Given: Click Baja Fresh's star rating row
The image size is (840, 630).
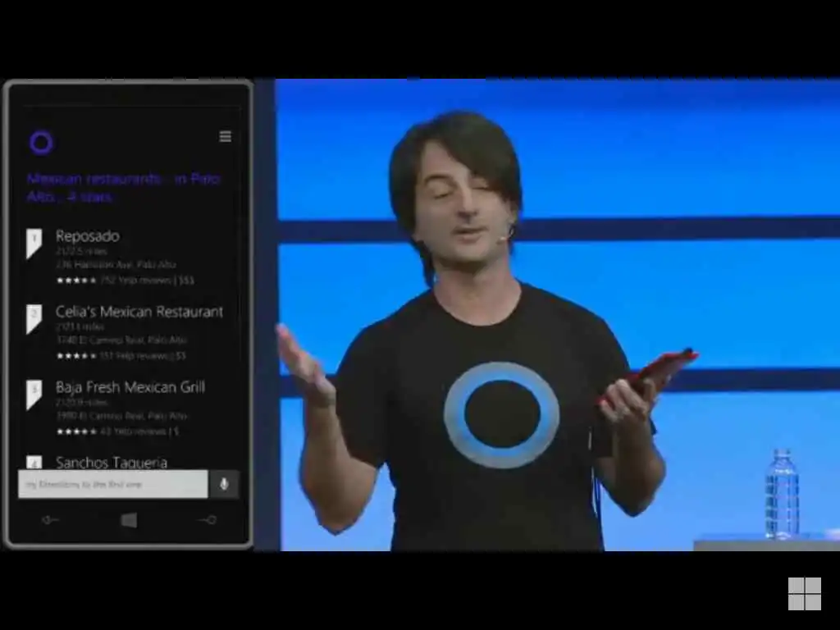Looking at the screenshot, I should [118, 431].
